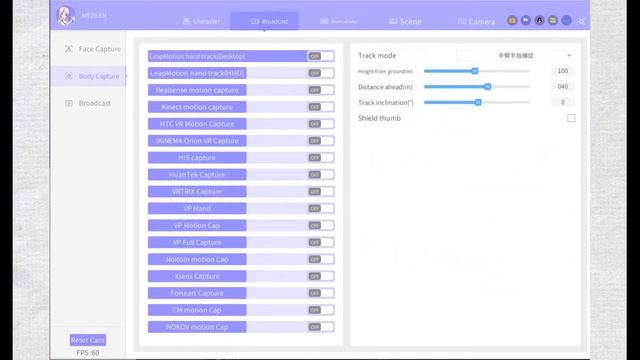Click the Height from ground slider
640x360 pixels.
477,71
